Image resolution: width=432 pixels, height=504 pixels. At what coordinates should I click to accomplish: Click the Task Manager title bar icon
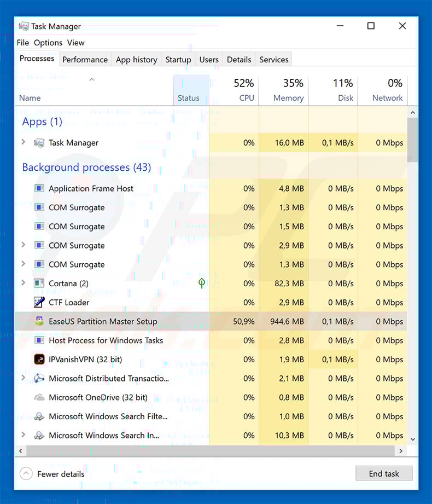pyautogui.click(x=24, y=26)
